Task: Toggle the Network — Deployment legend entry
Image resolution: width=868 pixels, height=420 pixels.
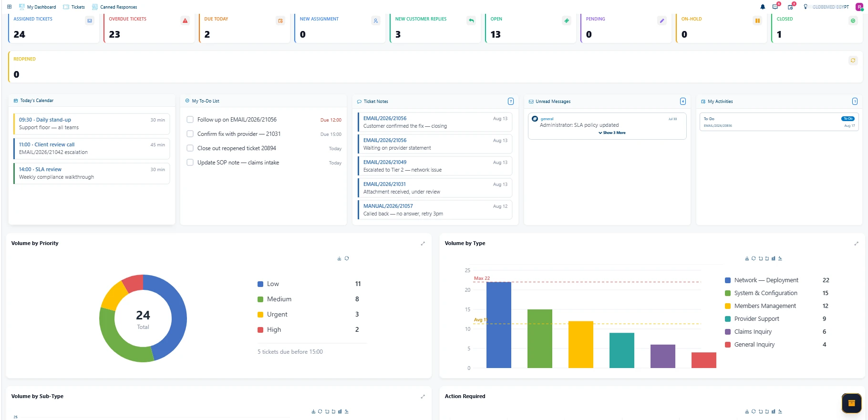Action: pos(761,280)
